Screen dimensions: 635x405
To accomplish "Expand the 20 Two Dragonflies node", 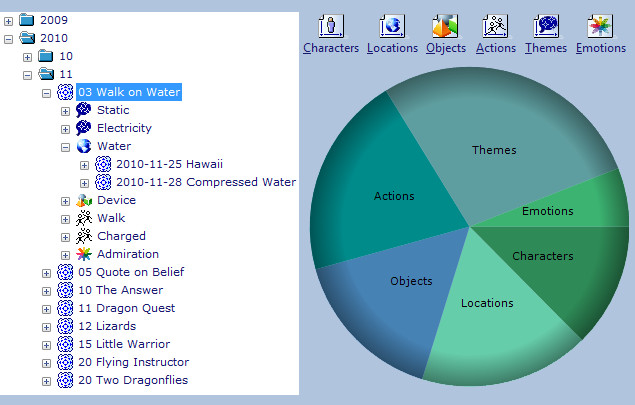I will pos(47,382).
